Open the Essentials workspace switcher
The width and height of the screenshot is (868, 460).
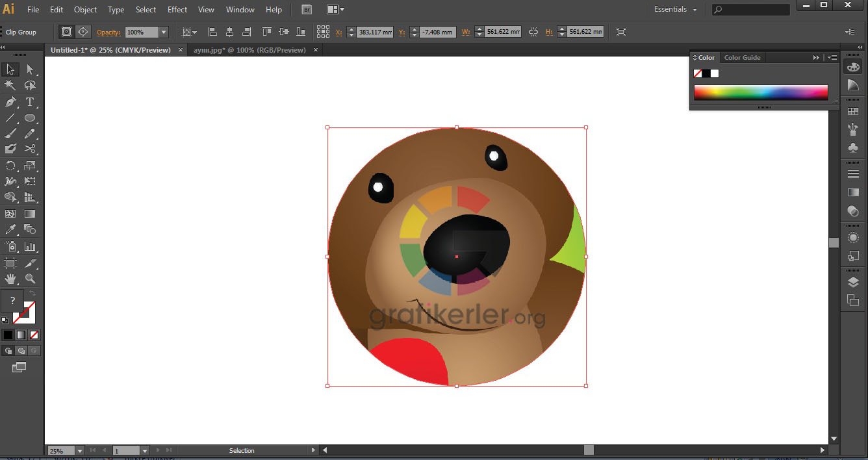pos(676,10)
